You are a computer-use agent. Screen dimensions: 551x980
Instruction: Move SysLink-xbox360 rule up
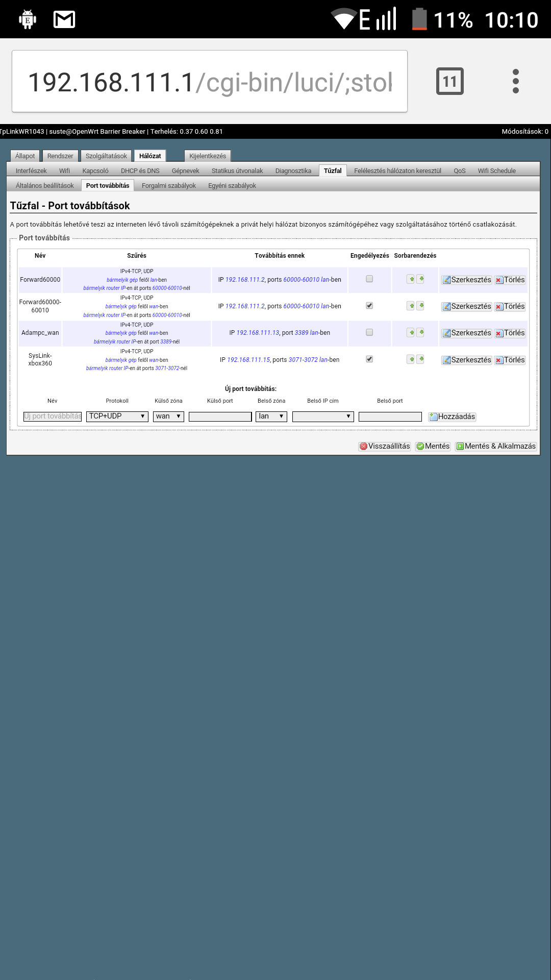coord(411,359)
